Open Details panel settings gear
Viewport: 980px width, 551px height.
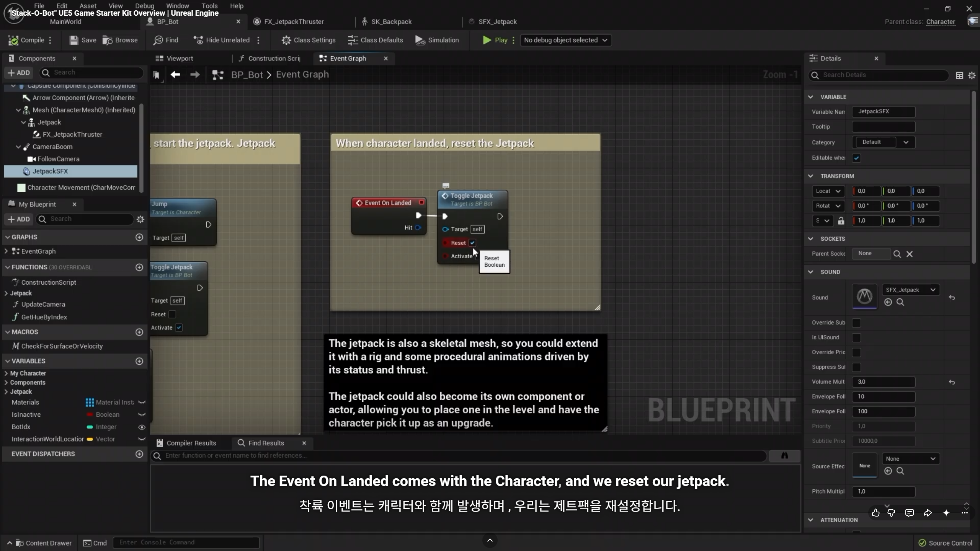pyautogui.click(x=972, y=75)
